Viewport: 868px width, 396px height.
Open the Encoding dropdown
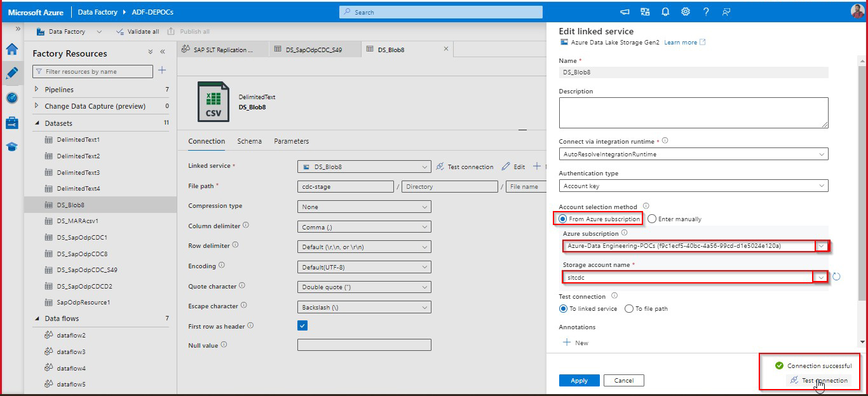[364, 267]
